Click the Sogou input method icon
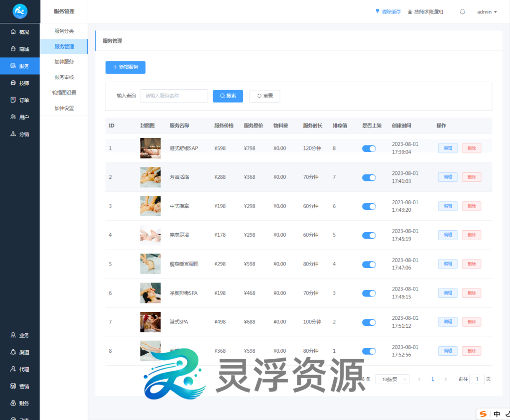510x420 pixels. (x=483, y=414)
